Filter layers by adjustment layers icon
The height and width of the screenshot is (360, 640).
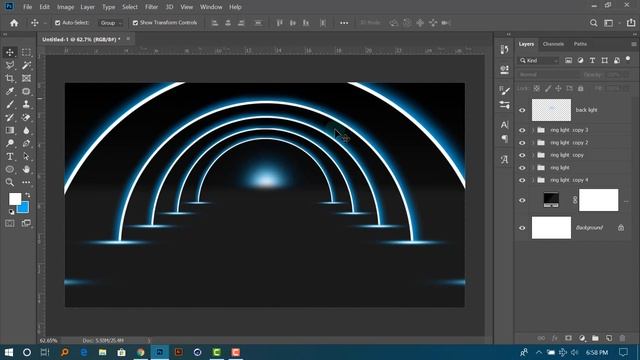[x=580, y=60]
